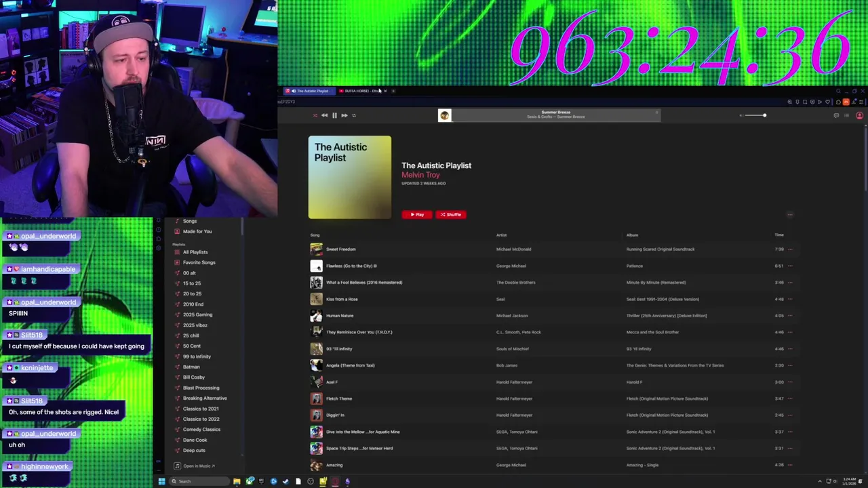Screen dimensions: 868x488
Task: Open the account profile icon
Action: (859, 115)
